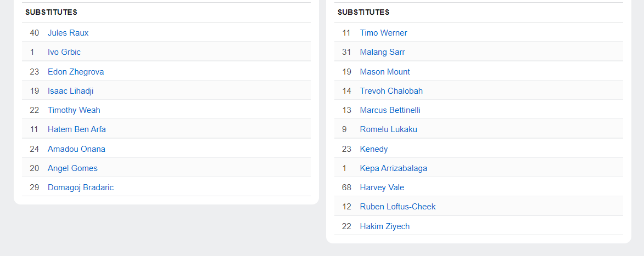Open Hakim Ziyech's player page
Screen dimensions: 644x256
pyautogui.click(x=385, y=226)
